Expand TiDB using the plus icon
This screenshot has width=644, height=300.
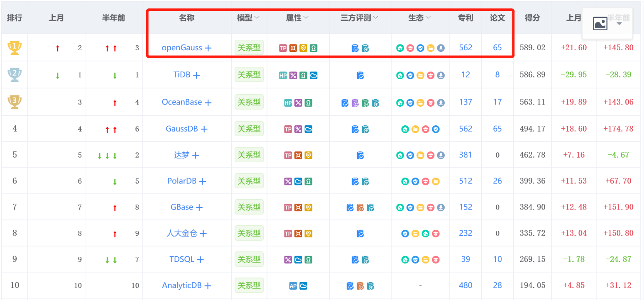tap(196, 76)
